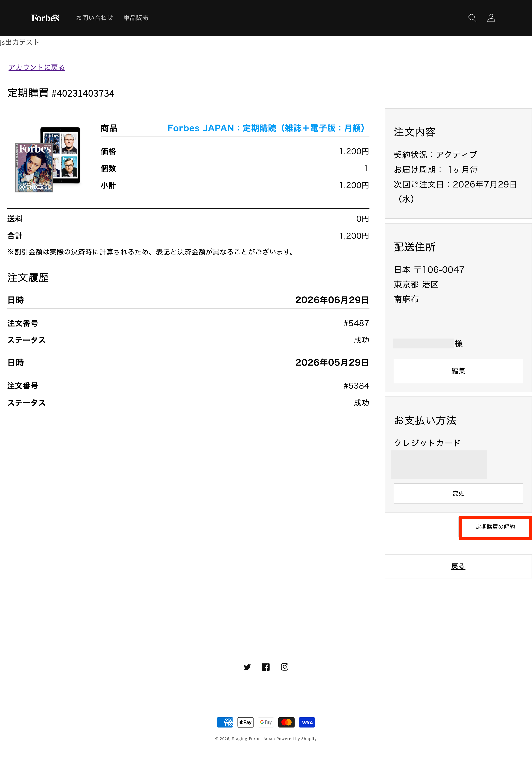Click the postal code 〒106-0047 text
The width and height of the screenshot is (532, 758).
[x=439, y=270]
